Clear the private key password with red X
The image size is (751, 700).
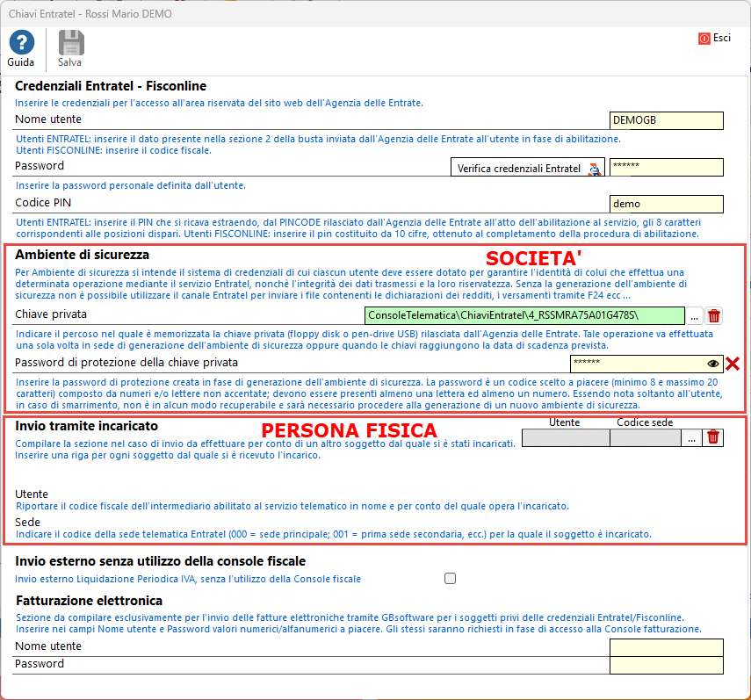pyautogui.click(x=733, y=364)
